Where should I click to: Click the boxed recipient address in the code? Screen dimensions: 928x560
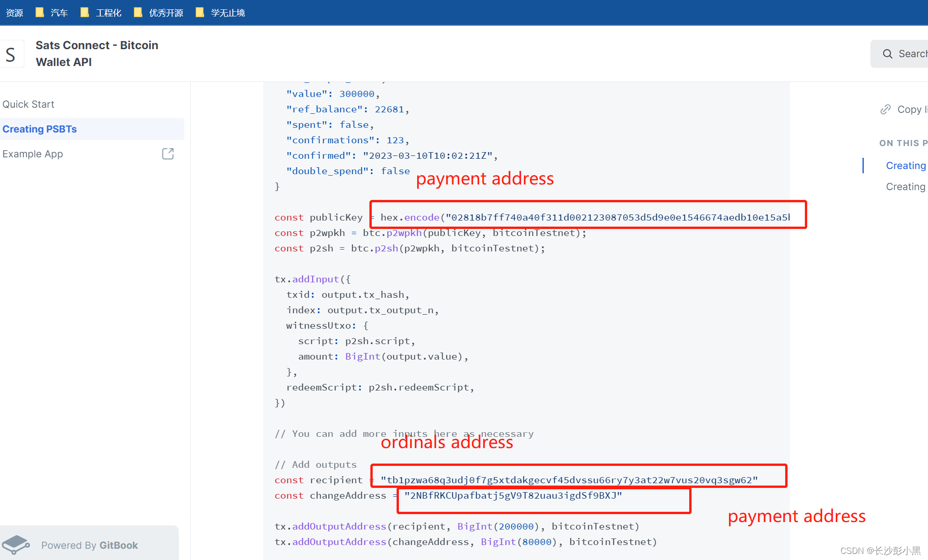pos(569,479)
